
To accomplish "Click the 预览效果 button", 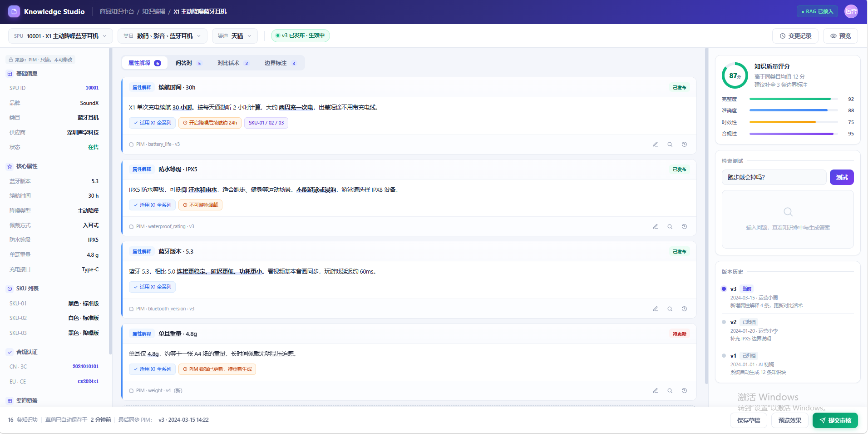I will pos(790,420).
